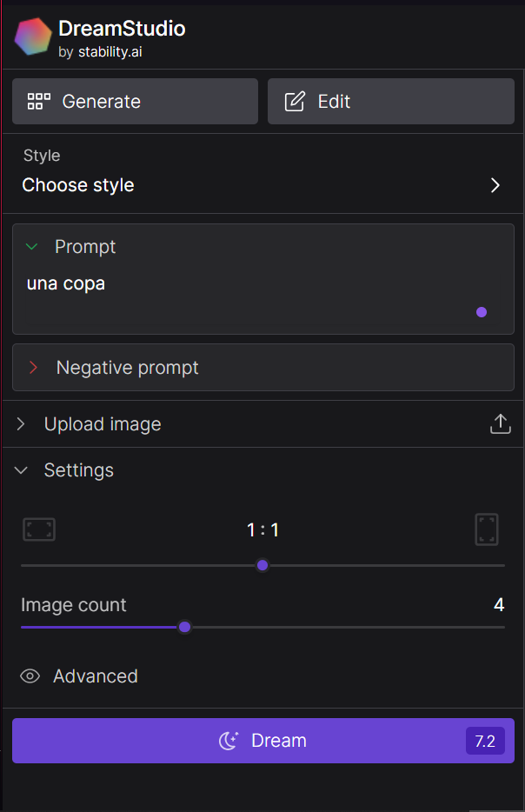Click the upload arrow icon
The image size is (525, 812).
tap(500, 424)
